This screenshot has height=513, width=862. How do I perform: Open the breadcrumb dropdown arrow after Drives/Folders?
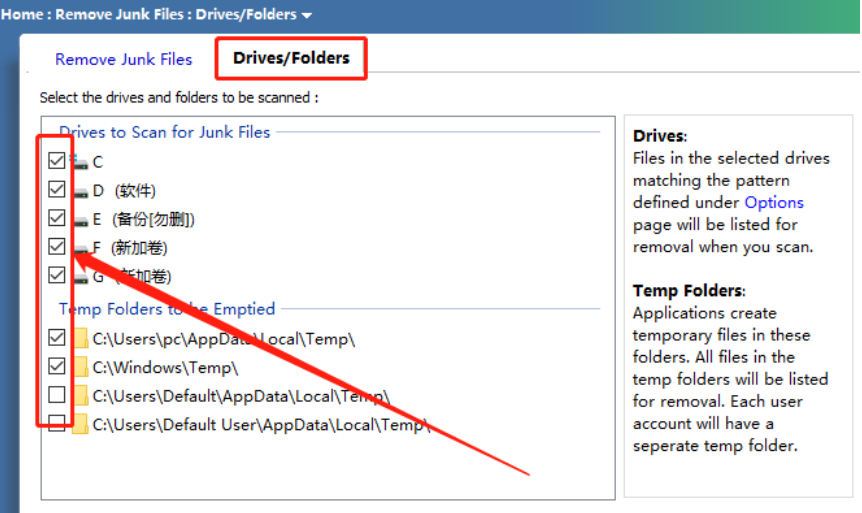coord(307,15)
